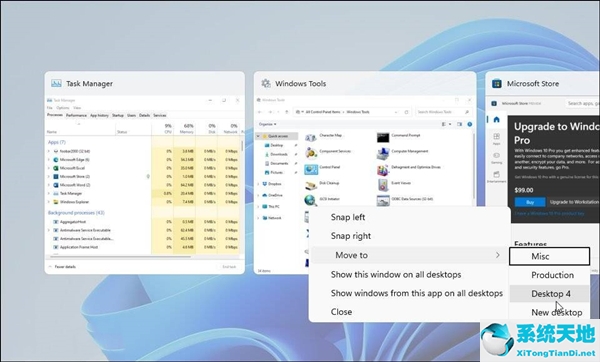The image size is (600, 362).
Task: Open the Character Map icon in Windows Tools
Action: click(x=311, y=137)
